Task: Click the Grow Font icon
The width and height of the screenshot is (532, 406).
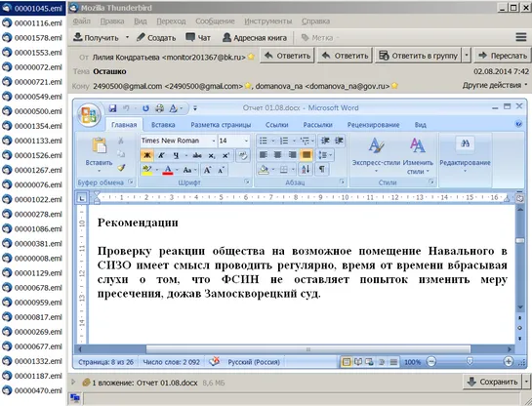Action: point(207,170)
